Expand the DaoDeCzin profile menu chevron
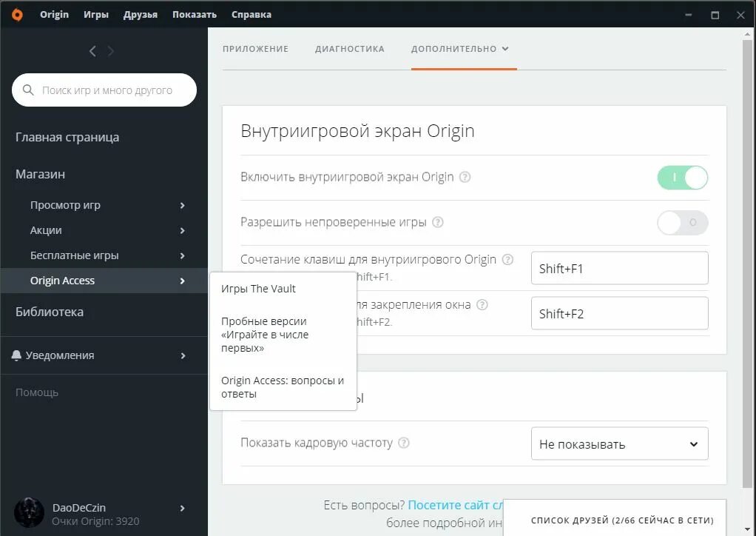Viewport: 756px width, 536px height. click(182, 508)
